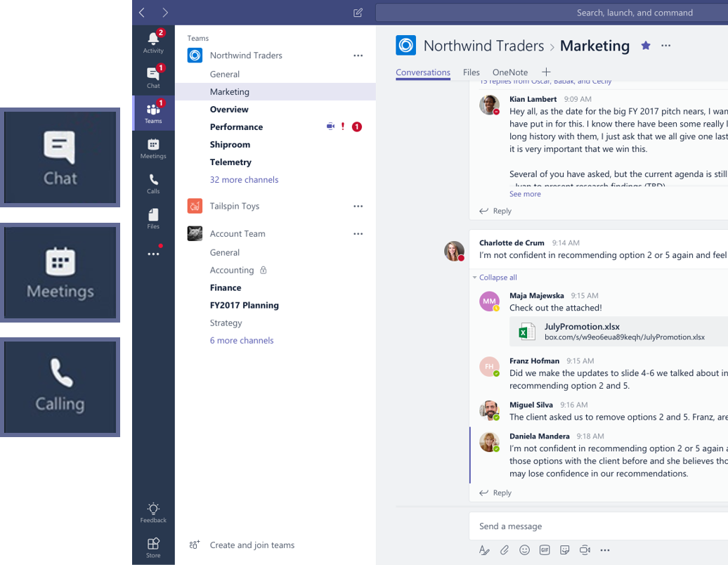The image size is (728, 565).
Task: Open text Format tool below message box
Action: click(483, 550)
